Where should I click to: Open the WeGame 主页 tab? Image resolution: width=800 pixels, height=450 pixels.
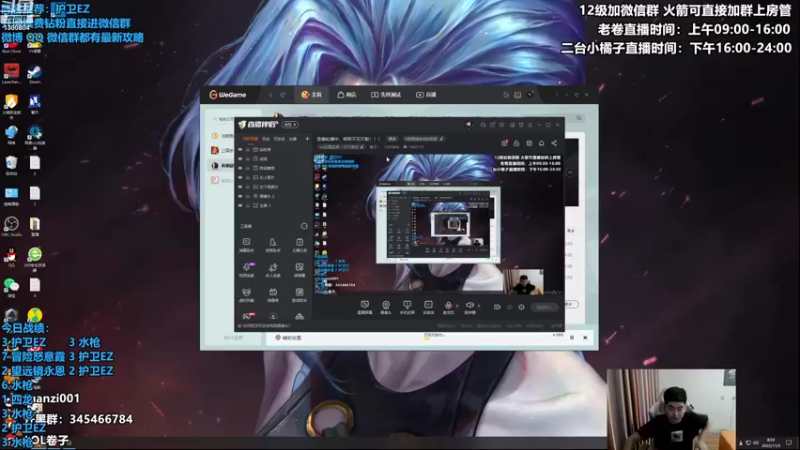(311, 95)
